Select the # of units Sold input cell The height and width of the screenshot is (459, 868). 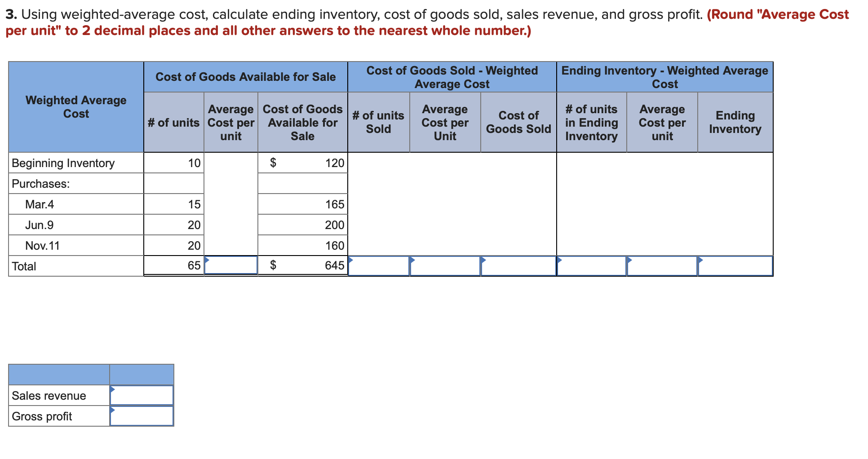(x=379, y=266)
